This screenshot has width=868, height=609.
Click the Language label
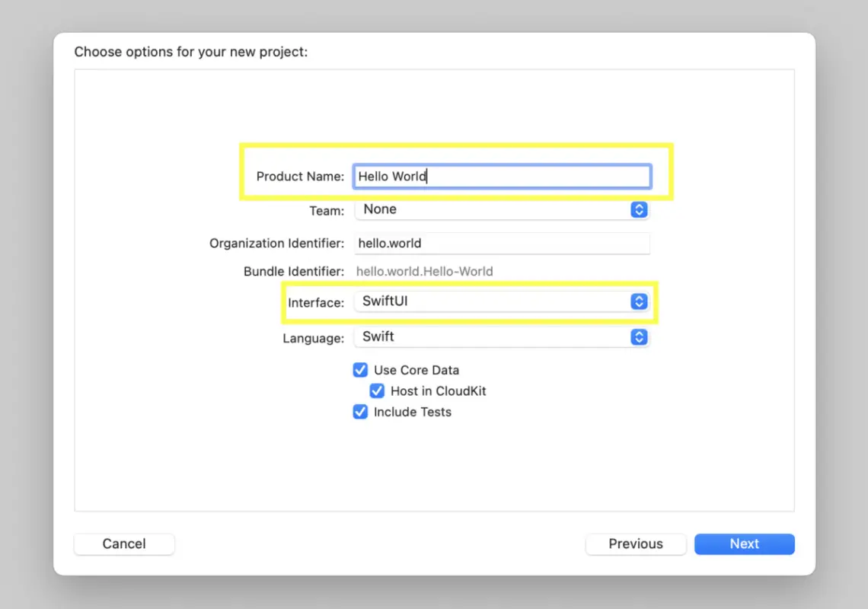314,338
